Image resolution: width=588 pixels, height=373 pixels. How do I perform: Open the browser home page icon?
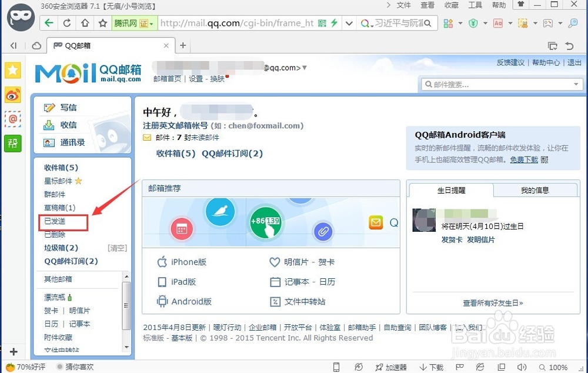coord(85,24)
